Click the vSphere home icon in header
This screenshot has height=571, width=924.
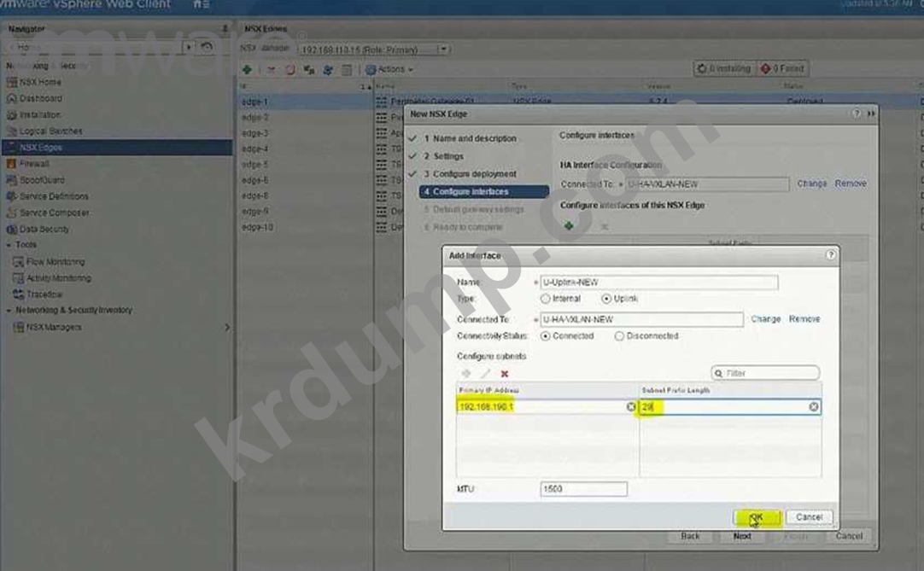point(196,4)
